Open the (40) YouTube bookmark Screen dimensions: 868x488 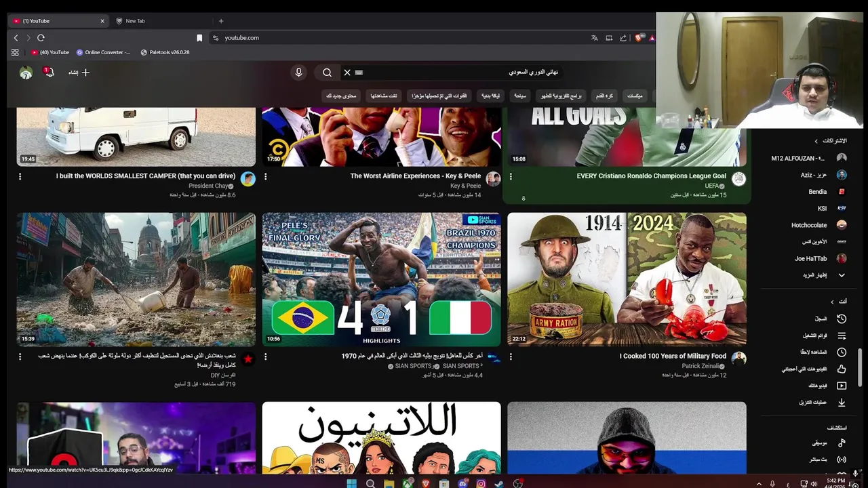[x=50, y=52]
